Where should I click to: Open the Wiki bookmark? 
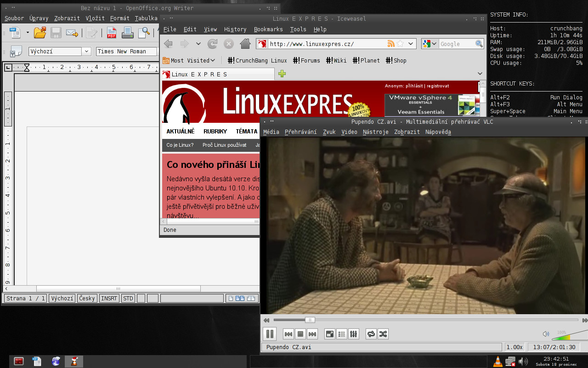pos(336,60)
